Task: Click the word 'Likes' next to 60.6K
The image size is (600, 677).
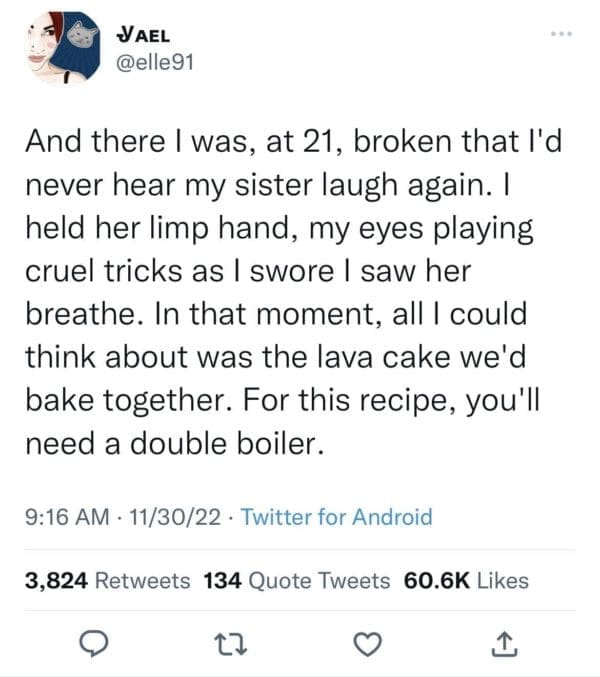Action: [x=503, y=579]
